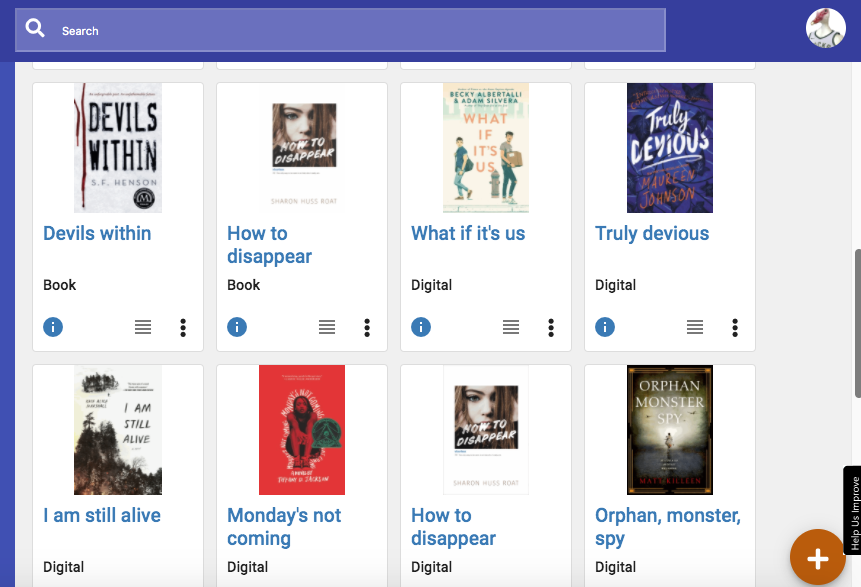Image resolution: width=861 pixels, height=587 pixels.
Task: Open info for first How to disappear
Action: [x=237, y=327]
